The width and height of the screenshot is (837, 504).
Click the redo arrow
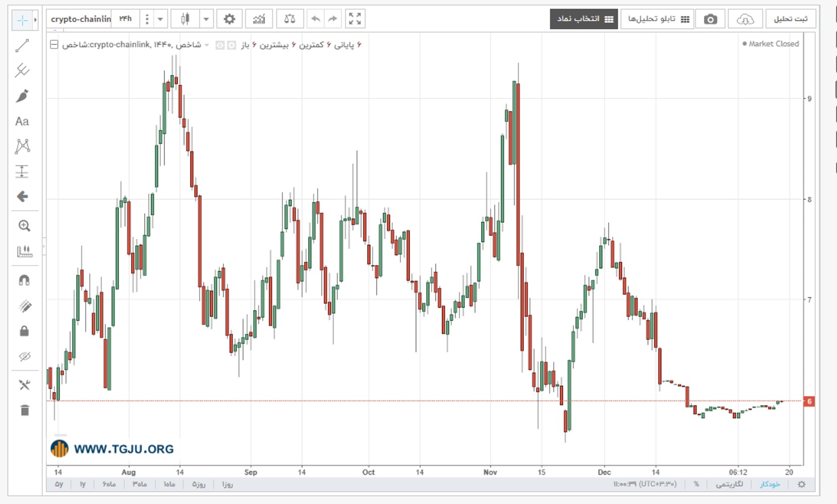pos(332,19)
